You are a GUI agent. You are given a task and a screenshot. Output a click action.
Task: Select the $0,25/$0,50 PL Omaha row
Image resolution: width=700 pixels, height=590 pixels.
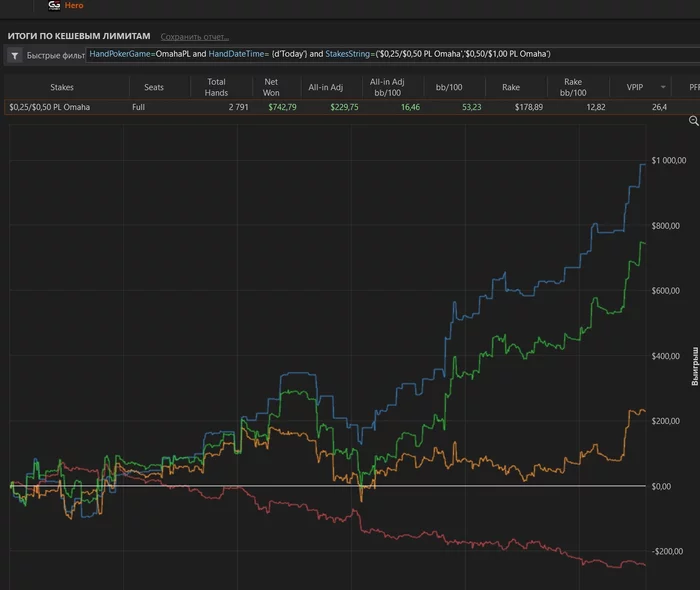[x=352, y=107]
